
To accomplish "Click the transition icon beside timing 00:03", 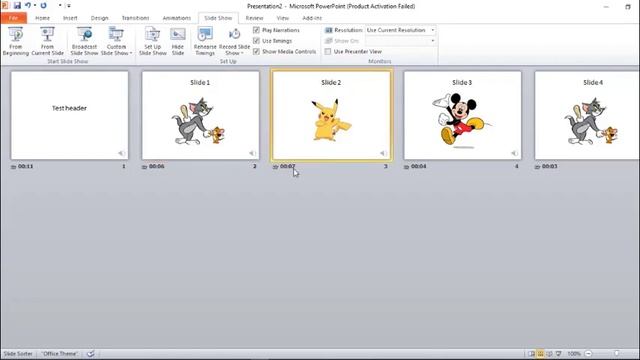I will (x=538, y=167).
